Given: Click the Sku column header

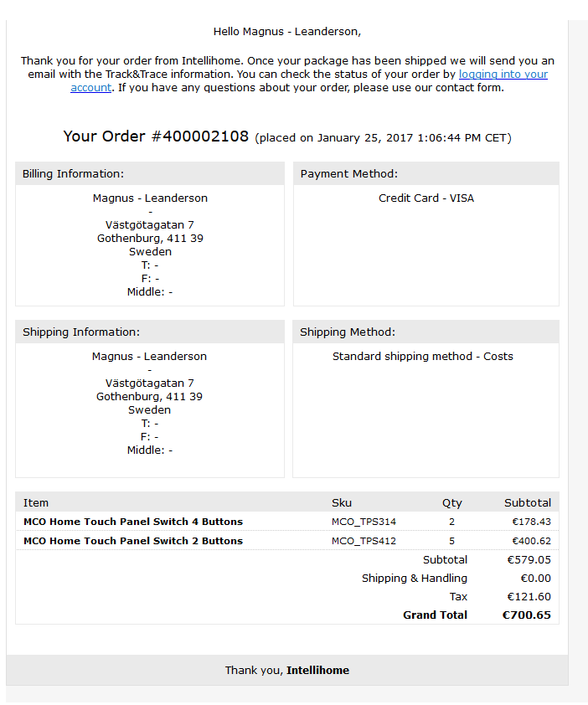Looking at the screenshot, I should [x=342, y=502].
